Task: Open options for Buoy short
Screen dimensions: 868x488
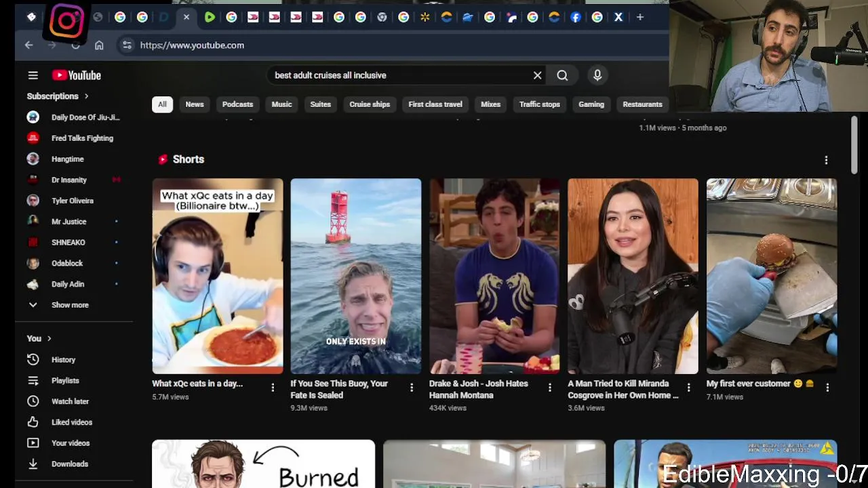Action: (x=411, y=387)
